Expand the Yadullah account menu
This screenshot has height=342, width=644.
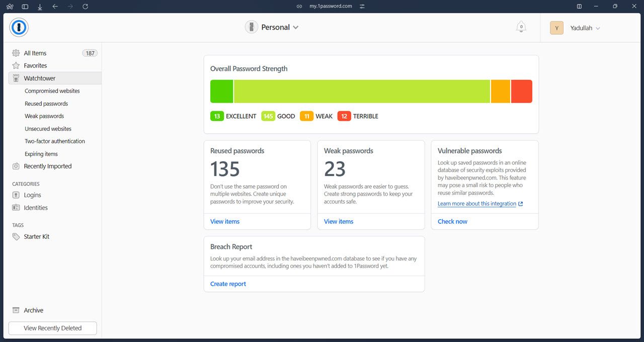584,28
